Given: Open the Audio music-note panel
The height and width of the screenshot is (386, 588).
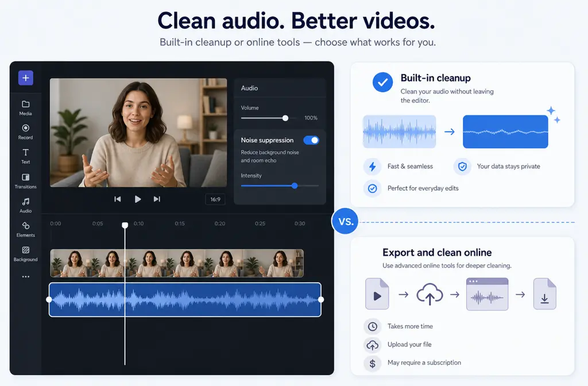Looking at the screenshot, I should pos(25,205).
